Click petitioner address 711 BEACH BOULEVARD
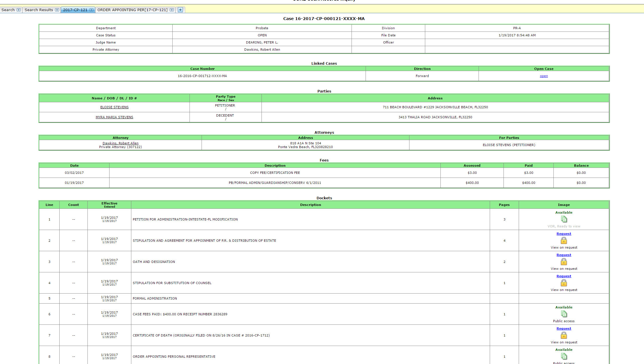644x364 pixels. (435, 107)
